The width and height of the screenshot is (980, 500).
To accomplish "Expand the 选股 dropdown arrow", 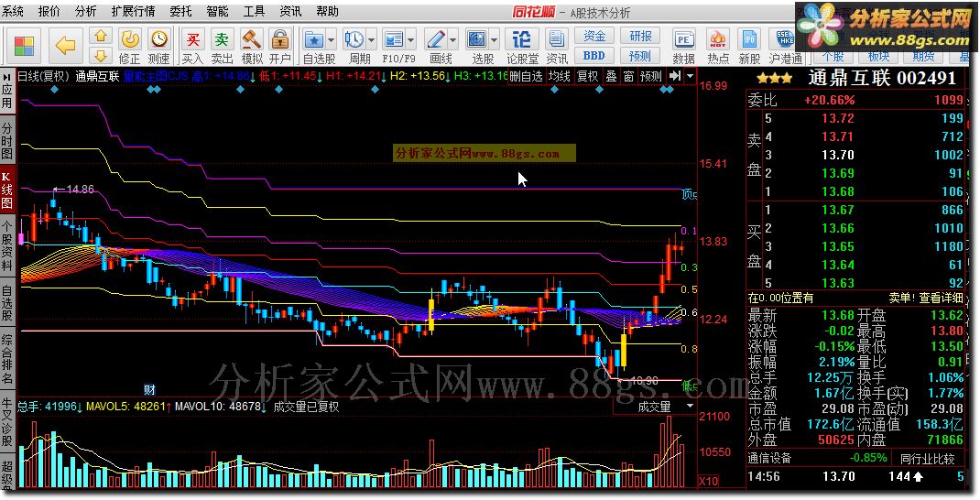I will (x=494, y=40).
